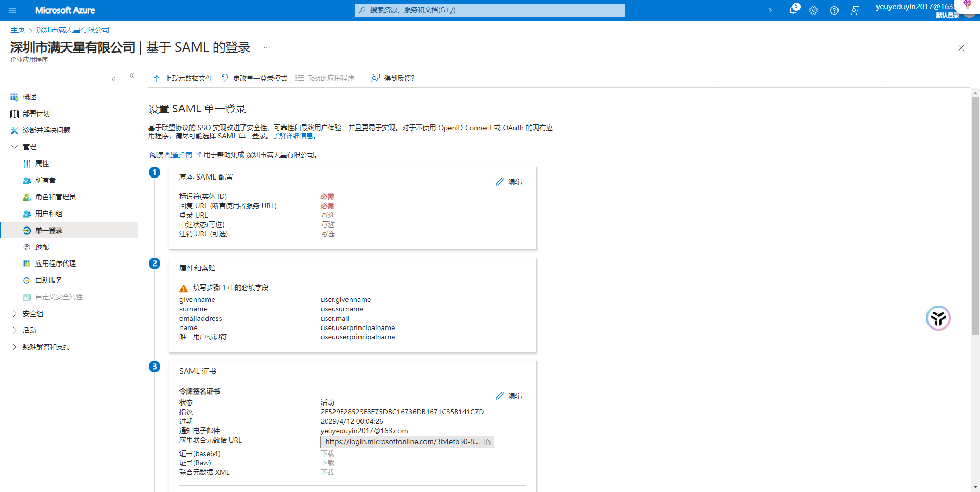Click pencil icon in SAML 证书 section
This screenshot has width=980, height=492.
[500, 396]
